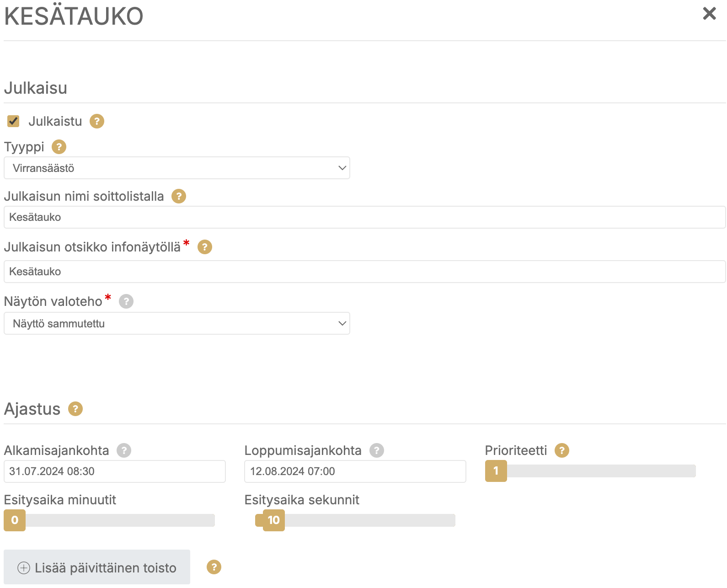The width and height of the screenshot is (727, 588).
Task: Open help icon beside Ajastus heading
Action: click(x=75, y=409)
